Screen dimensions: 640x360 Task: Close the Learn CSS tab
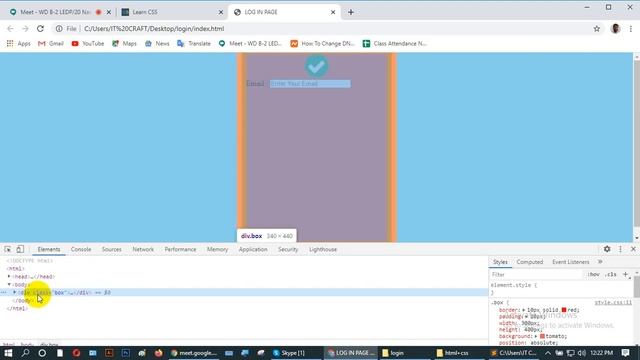point(221,12)
